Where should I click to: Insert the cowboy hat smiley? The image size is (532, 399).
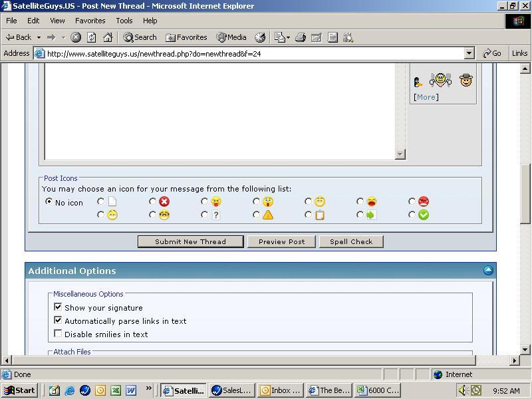point(466,80)
